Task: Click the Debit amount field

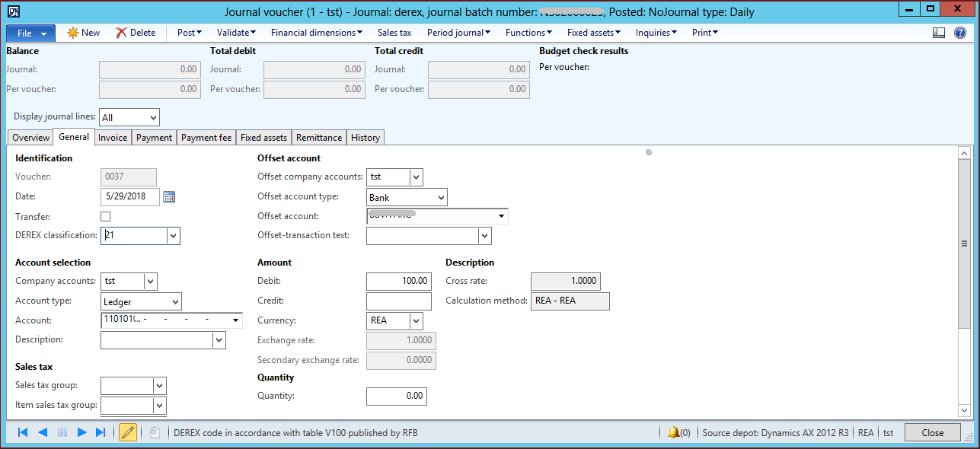Action: tap(399, 282)
